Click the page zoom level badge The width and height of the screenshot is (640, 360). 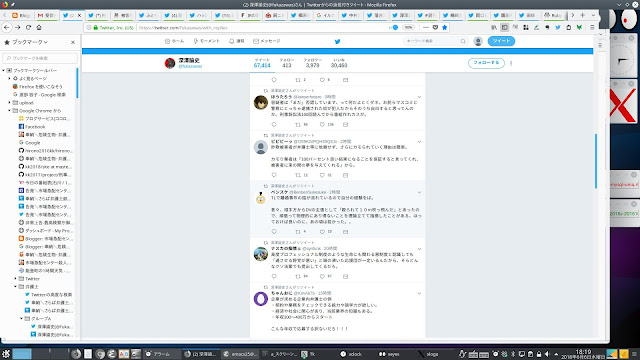408,27
